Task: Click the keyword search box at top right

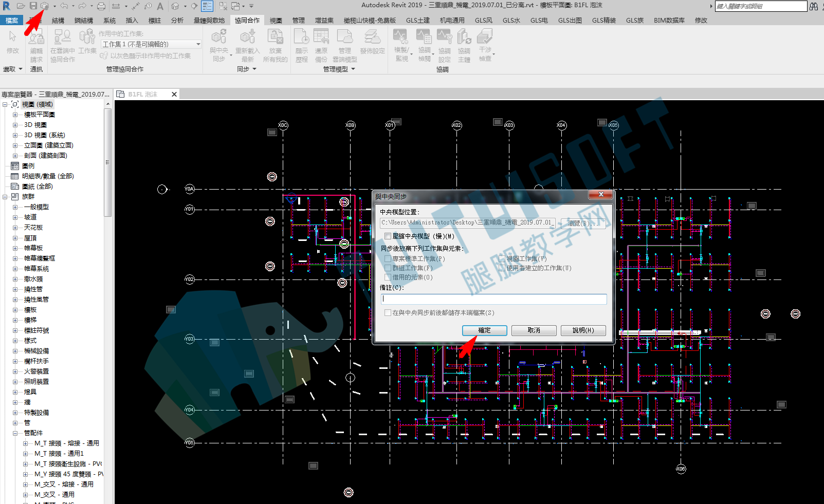Action: (761, 6)
